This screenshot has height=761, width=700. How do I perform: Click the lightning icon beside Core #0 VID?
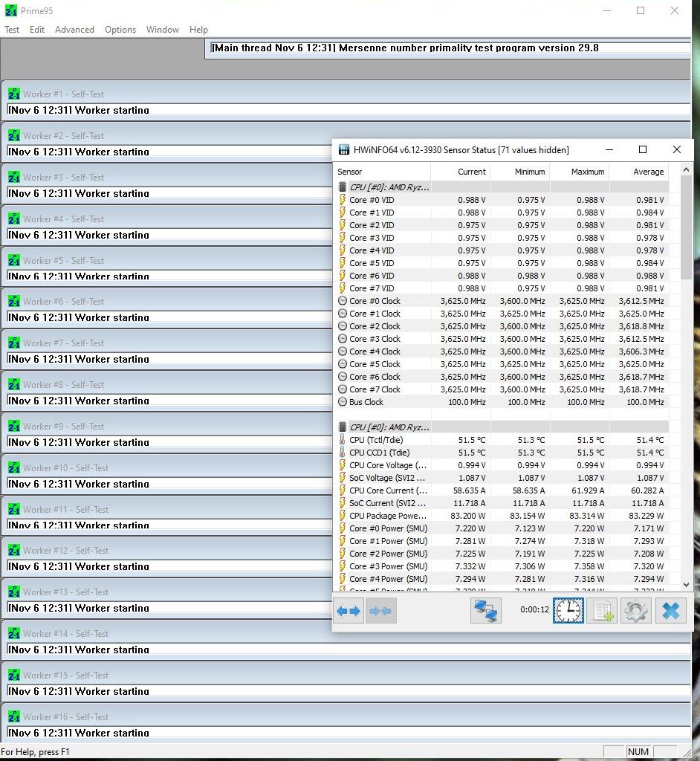point(343,200)
